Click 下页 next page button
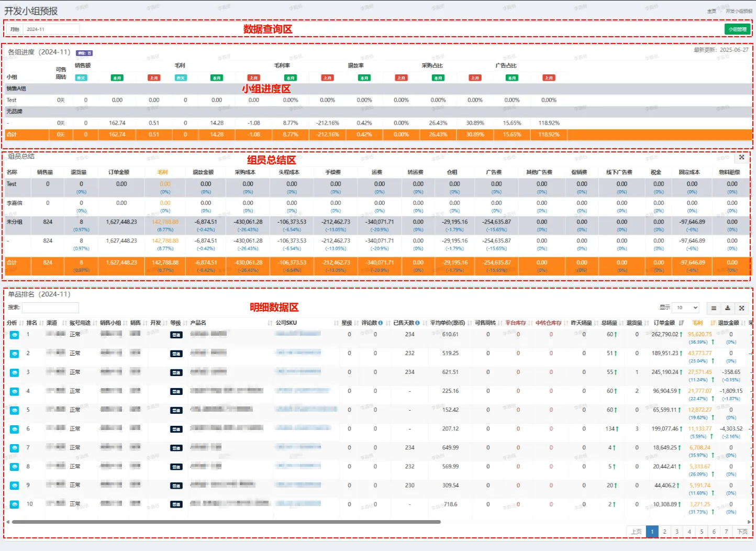Viewport: 756px width, 551px height. [x=742, y=532]
